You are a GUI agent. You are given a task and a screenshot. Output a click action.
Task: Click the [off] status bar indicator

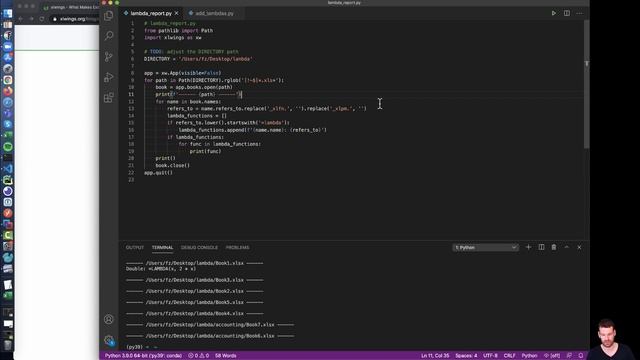[x=552, y=356]
